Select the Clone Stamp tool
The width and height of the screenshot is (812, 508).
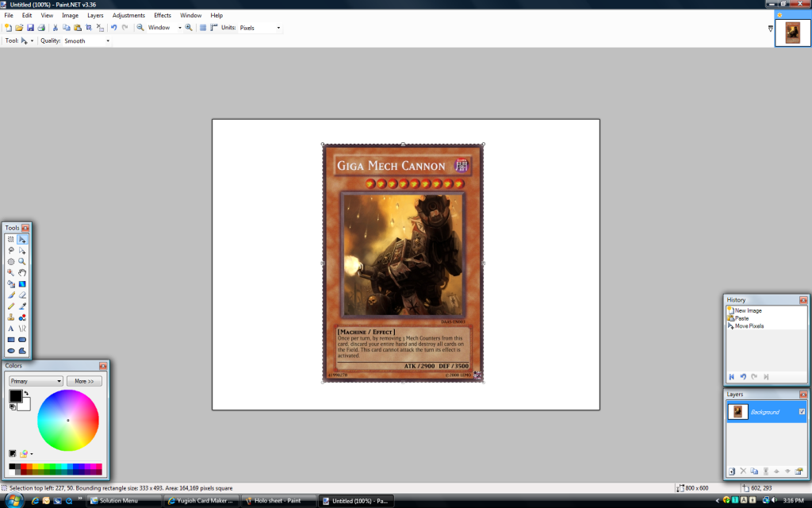tap(11, 317)
